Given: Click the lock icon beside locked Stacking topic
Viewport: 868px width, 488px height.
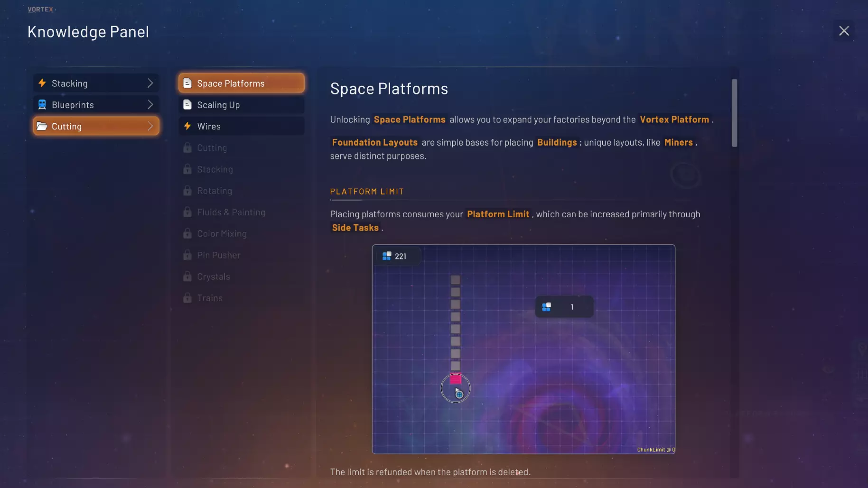Looking at the screenshot, I should 187,169.
